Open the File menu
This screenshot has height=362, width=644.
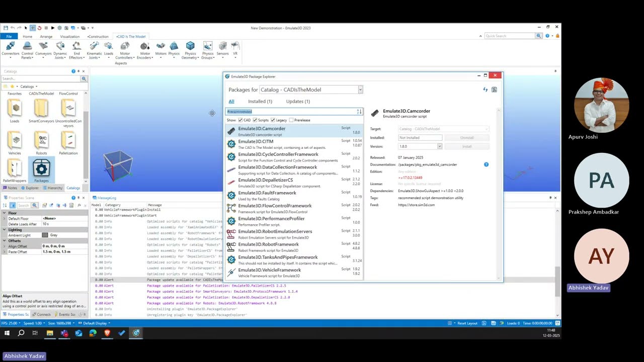[9, 36]
